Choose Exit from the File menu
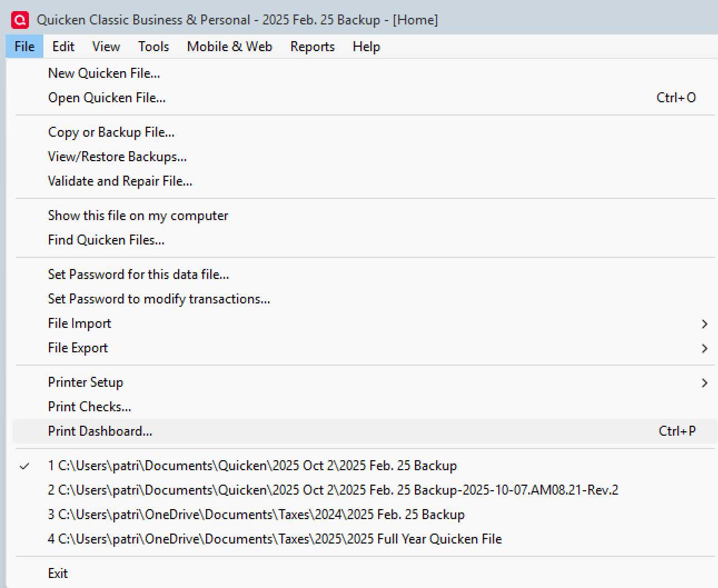 [365, 574]
